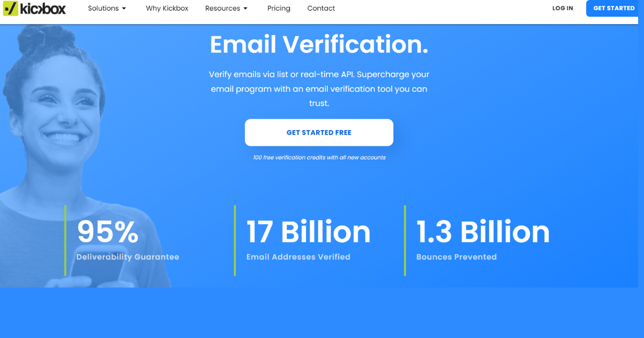The height and width of the screenshot is (338, 644).
Task: Click the 17 Billion statistic number
Action: pos(309,232)
